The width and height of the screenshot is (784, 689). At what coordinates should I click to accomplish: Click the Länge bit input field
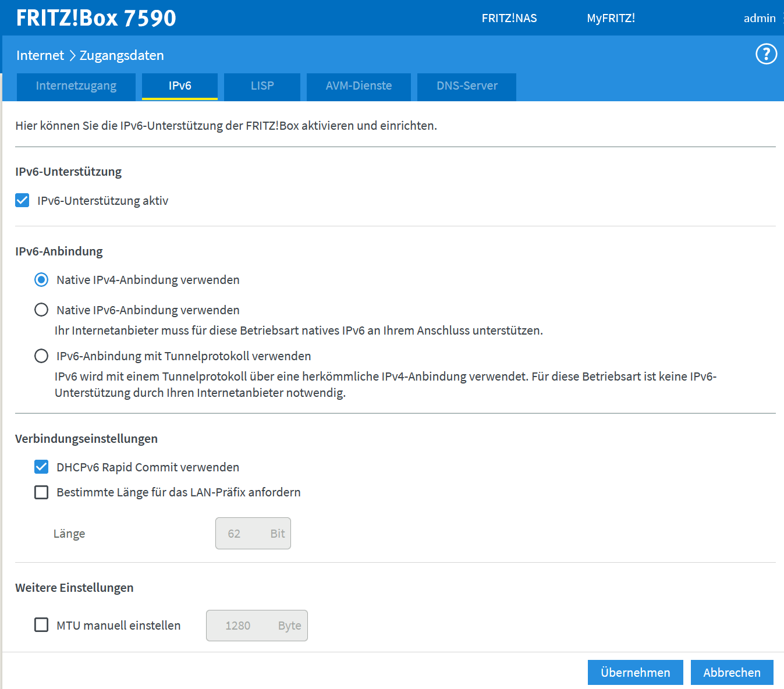click(x=253, y=534)
